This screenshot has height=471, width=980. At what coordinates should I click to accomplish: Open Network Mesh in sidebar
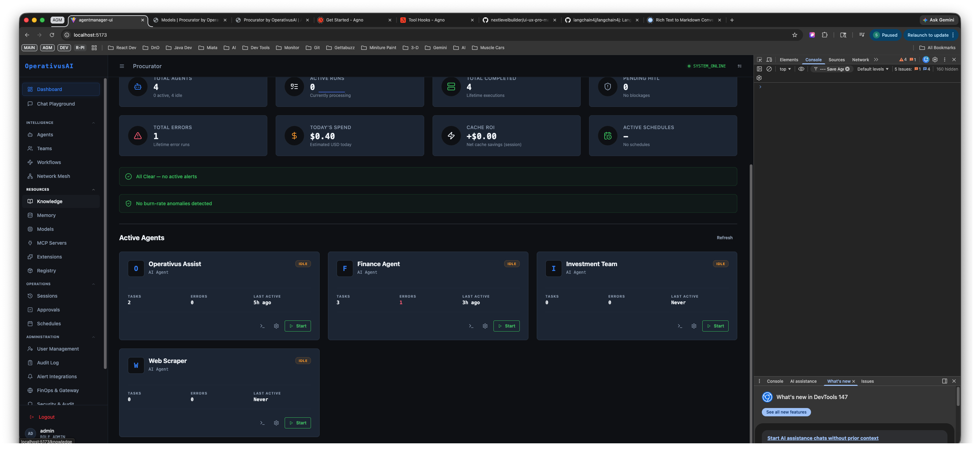click(x=61, y=176)
